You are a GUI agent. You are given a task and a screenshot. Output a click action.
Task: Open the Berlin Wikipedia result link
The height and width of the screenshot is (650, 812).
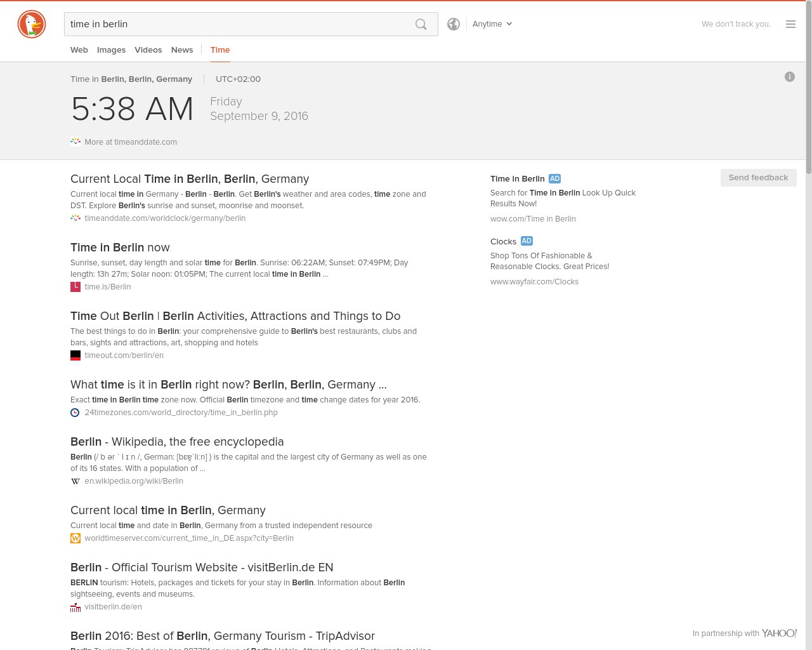(x=177, y=442)
